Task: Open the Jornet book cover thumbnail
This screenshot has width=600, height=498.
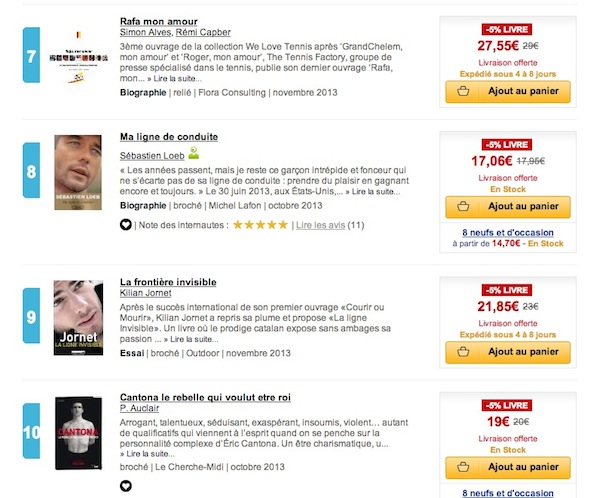Action: click(x=77, y=317)
